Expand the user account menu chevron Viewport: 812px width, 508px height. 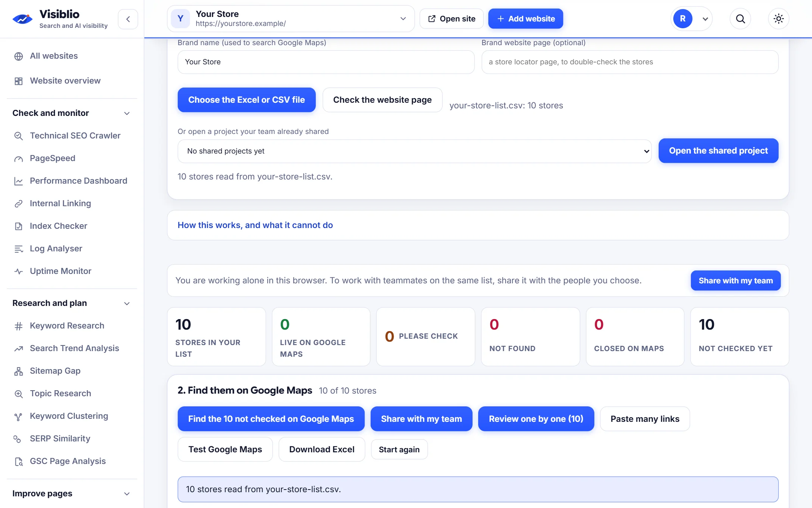point(705,19)
